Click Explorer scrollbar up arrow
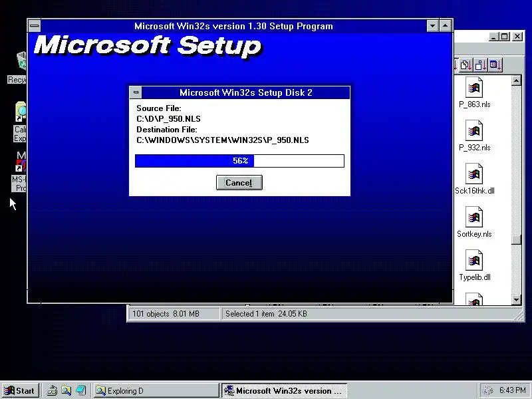 click(x=516, y=80)
